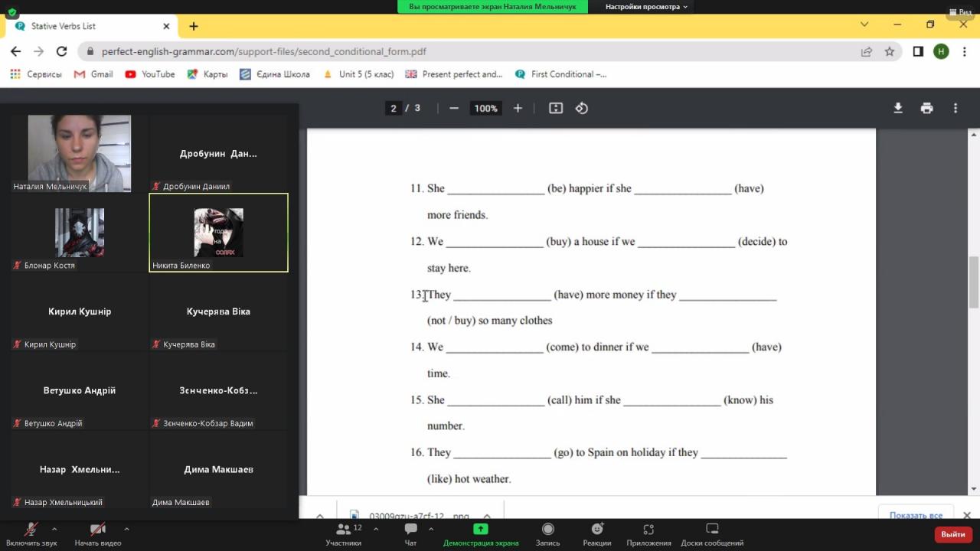
Task: Unmute microphone in Zoom
Action: (31, 533)
